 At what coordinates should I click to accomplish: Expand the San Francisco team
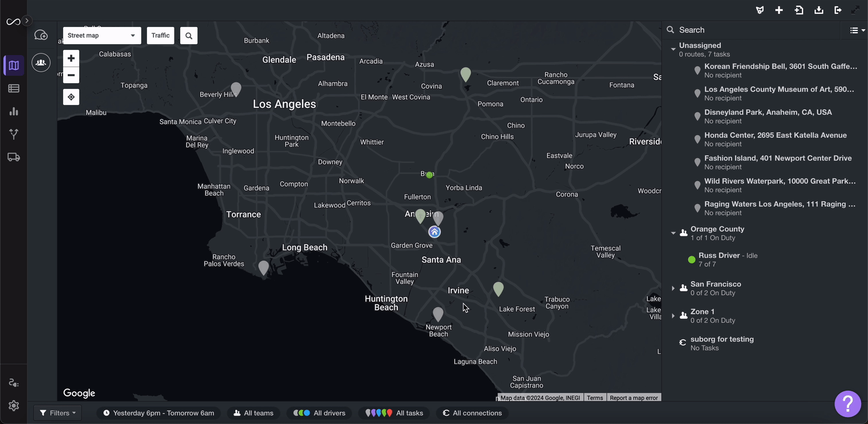(673, 288)
